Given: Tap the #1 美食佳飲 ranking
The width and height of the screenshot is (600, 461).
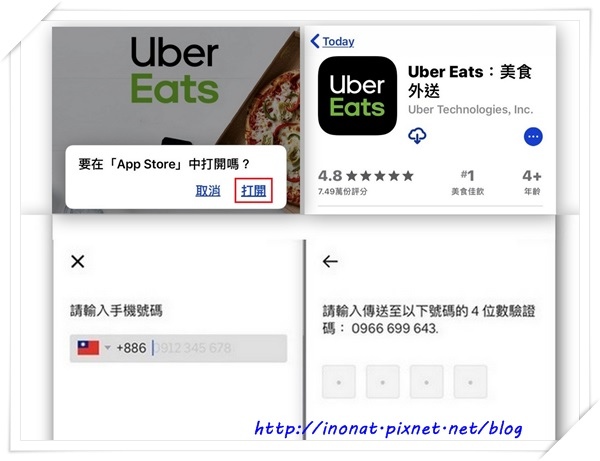Looking at the screenshot, I should coord(468,182).
